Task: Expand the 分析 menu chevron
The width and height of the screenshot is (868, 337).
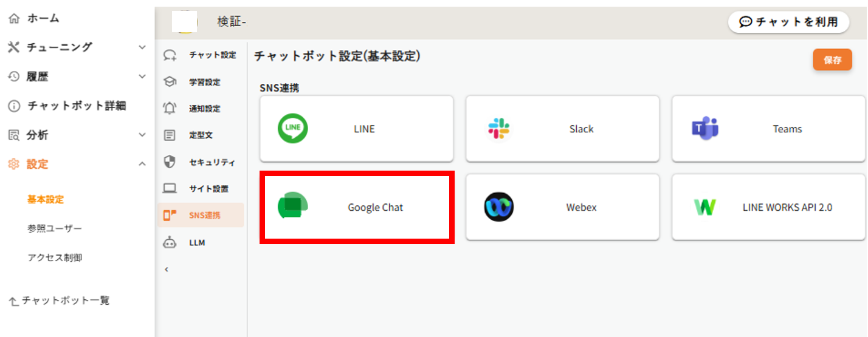Action: coord(142,135)
